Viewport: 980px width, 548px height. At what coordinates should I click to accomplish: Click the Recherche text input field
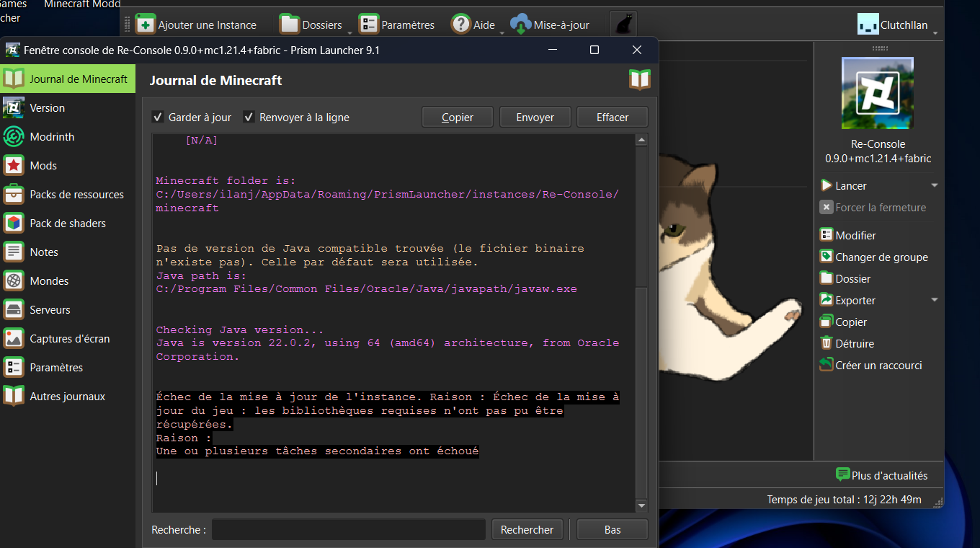pyautogui.click(x=349, y=529)
